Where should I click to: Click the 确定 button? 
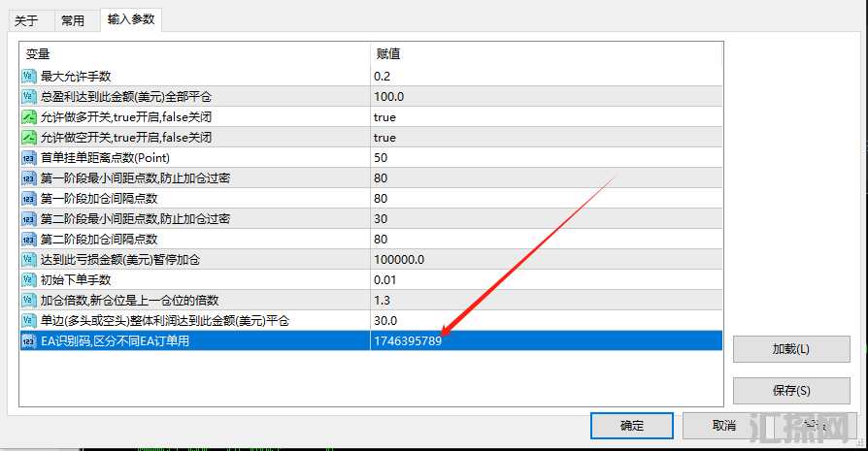(x=632, y=426)
